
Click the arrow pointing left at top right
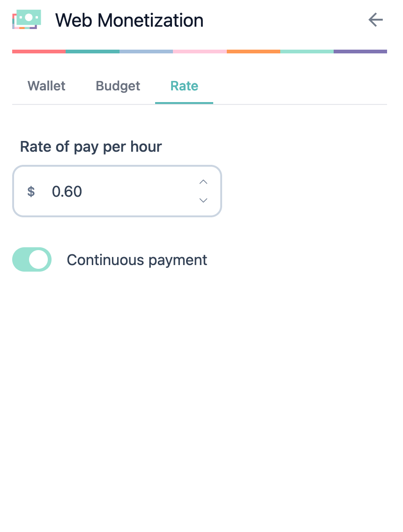pyautogui.click(x=375, y=20)
